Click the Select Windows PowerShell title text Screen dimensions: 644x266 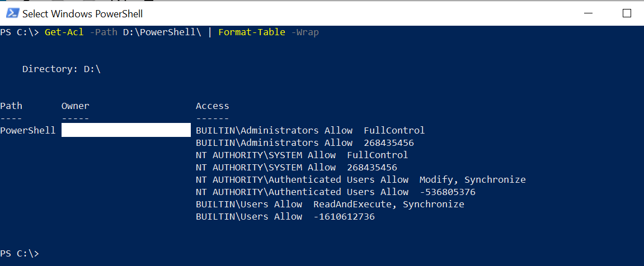coord(83,14)
